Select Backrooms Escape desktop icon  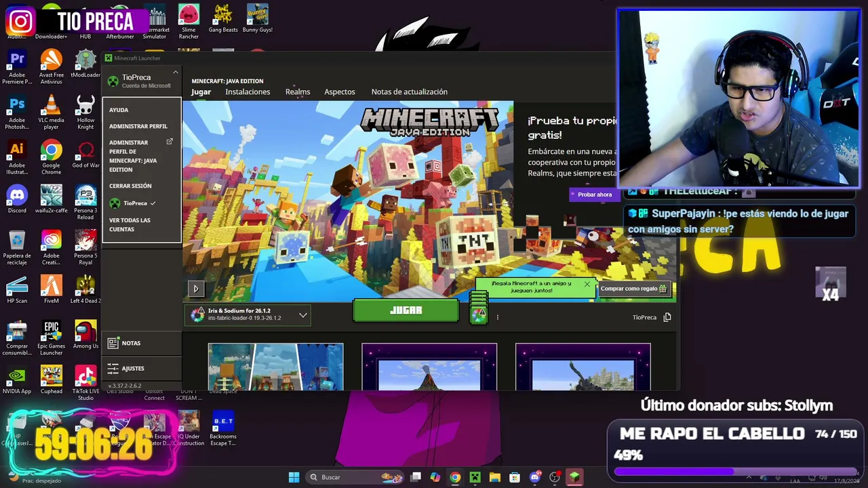[x=223, y=428]
